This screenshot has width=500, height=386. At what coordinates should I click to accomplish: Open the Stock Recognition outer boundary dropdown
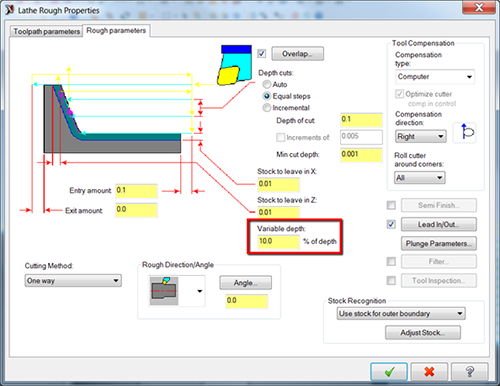pos(401,314)
